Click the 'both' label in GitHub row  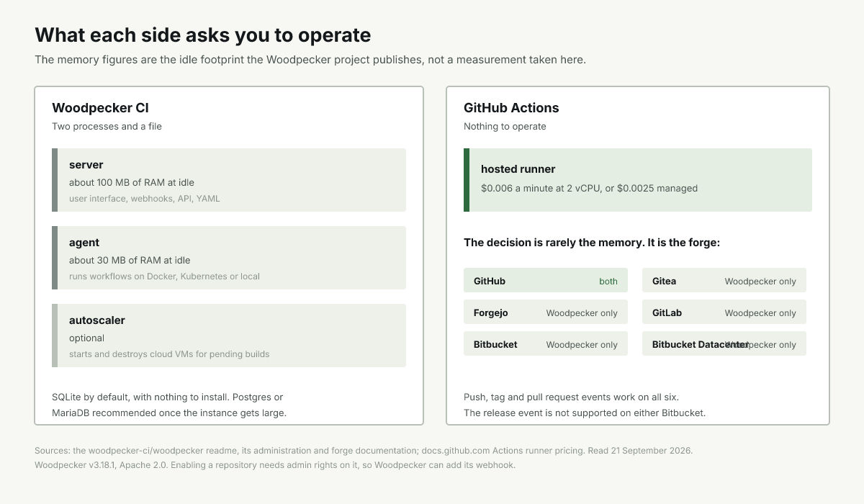point(608,282)
